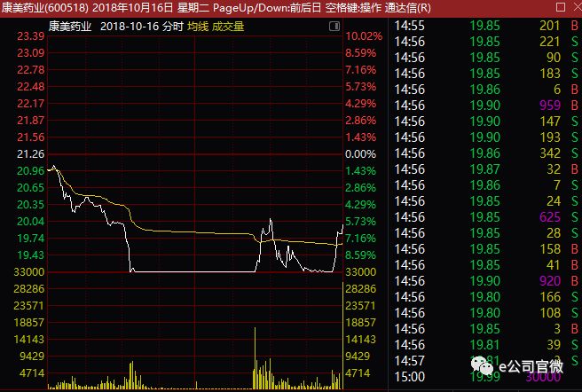The height and width of the screenshot is (392, 582).
Task: Click the 19.87 price trade row
Action: (486, 169)
